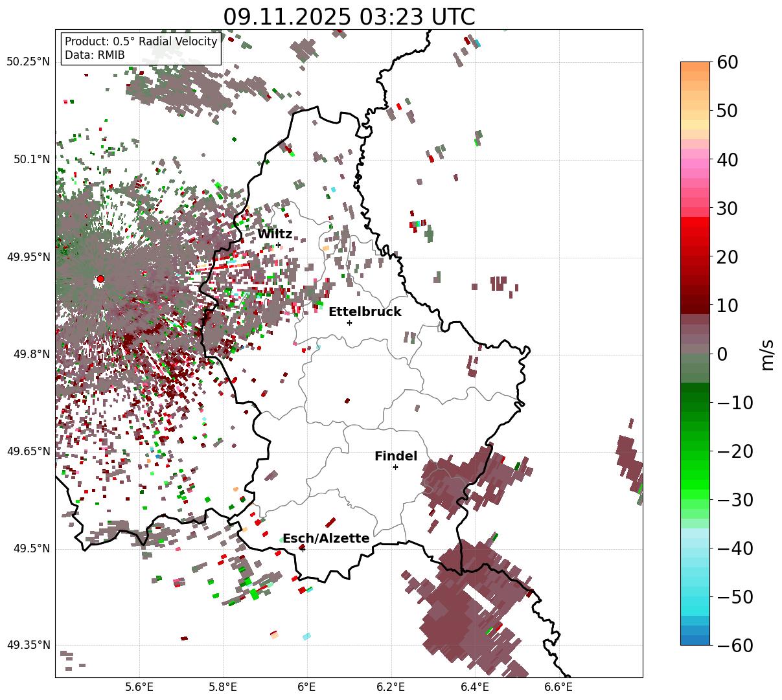Click the "Data: RMIB" legend line

pyautogui.click(x=95, y=56)
